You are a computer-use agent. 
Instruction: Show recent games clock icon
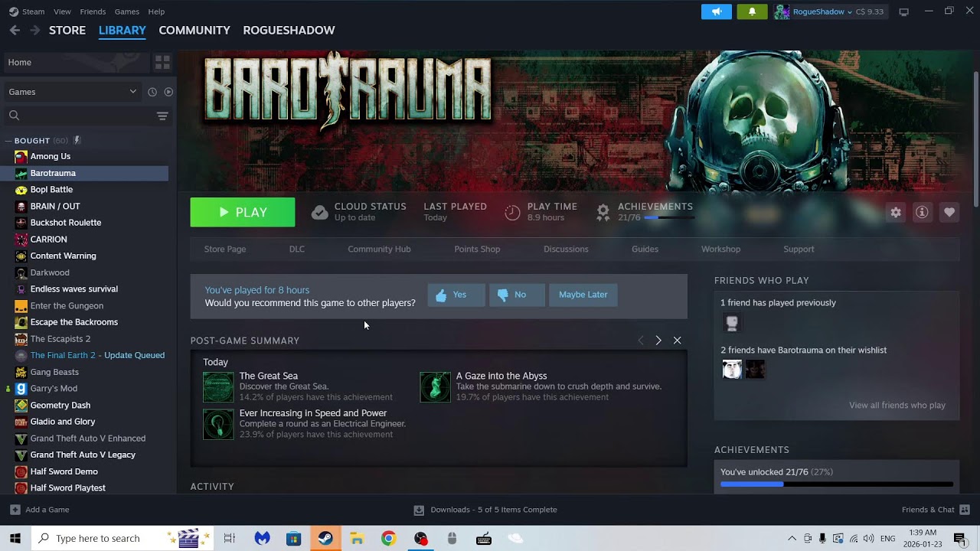(x=152, y=92)
